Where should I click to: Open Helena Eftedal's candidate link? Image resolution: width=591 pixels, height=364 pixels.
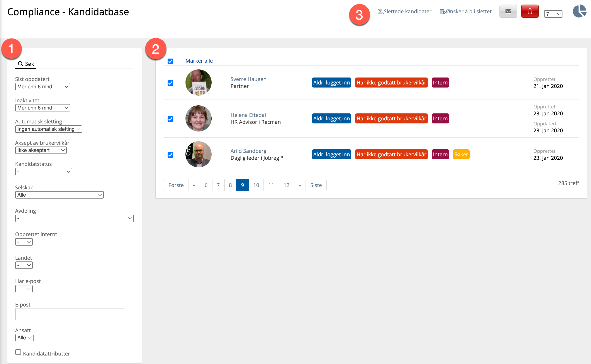pyautogui.click(x=248, y=115)
